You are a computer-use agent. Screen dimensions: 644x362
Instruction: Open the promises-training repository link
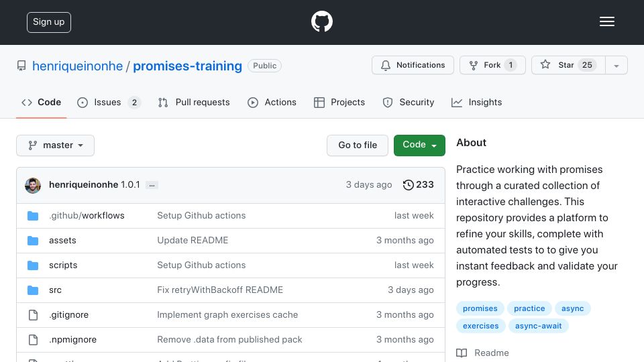187,66
